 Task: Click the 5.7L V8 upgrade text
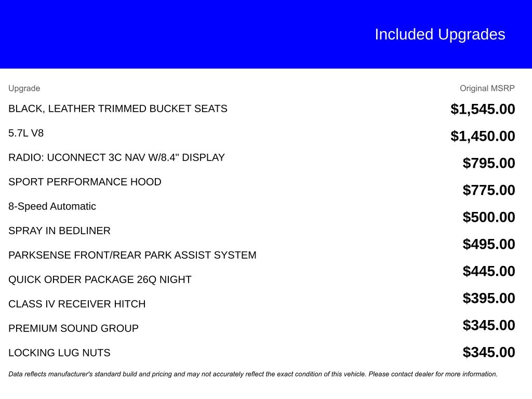coord(26,133)
